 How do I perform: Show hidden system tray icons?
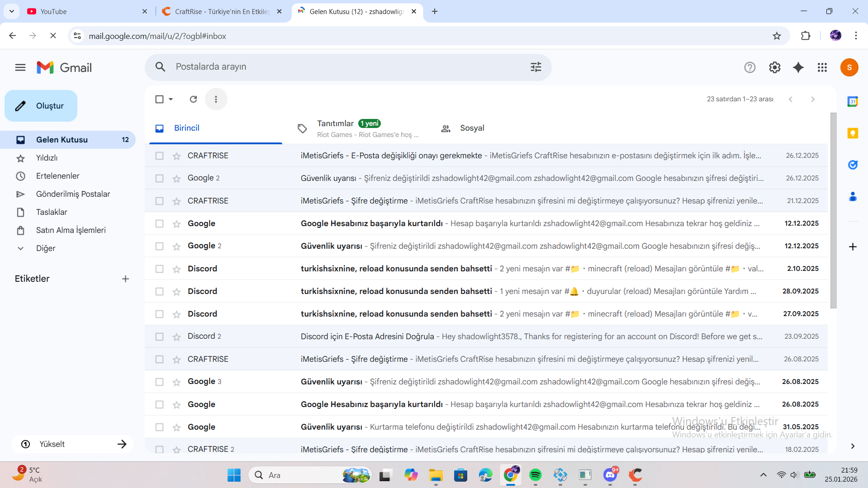[763, 475]
